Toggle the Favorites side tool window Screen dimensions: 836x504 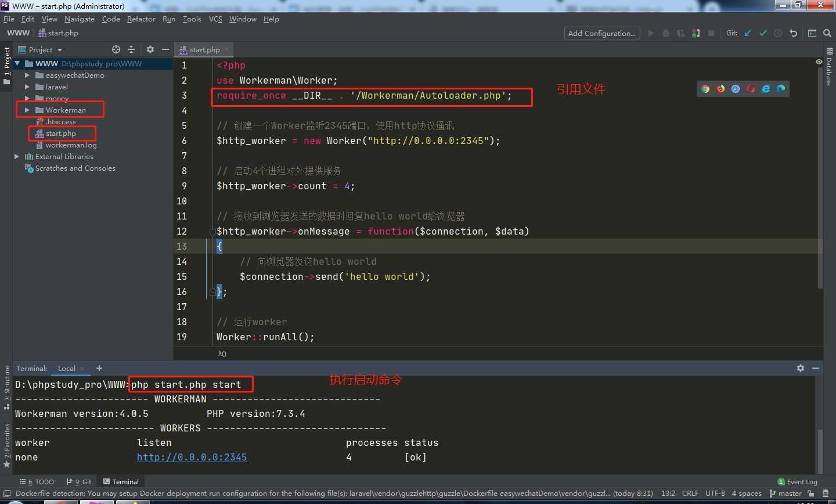(x=6, y=445)
